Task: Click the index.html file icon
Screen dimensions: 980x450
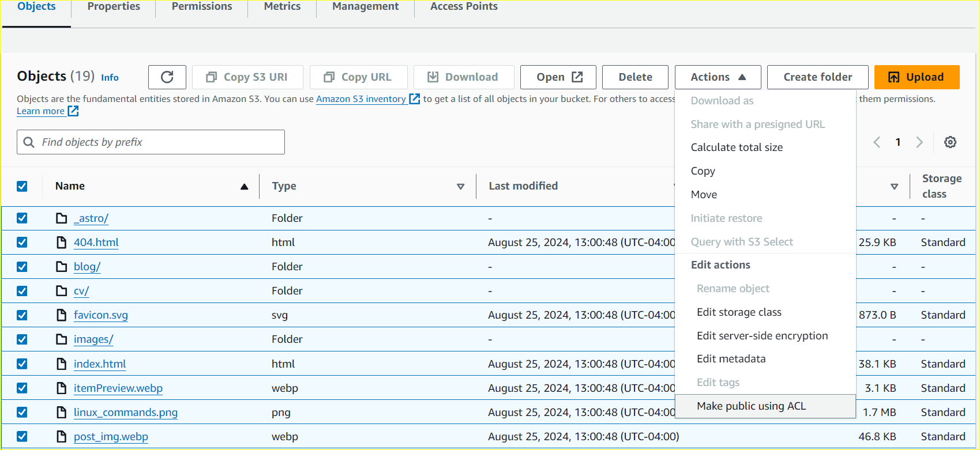Action: [62, 364]
